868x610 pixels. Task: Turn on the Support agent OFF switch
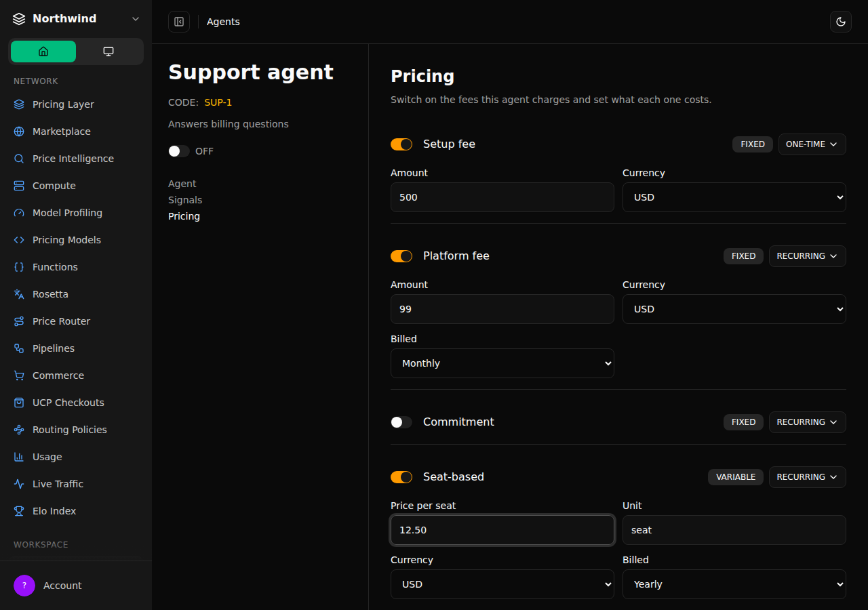click(x=179, y=151)
